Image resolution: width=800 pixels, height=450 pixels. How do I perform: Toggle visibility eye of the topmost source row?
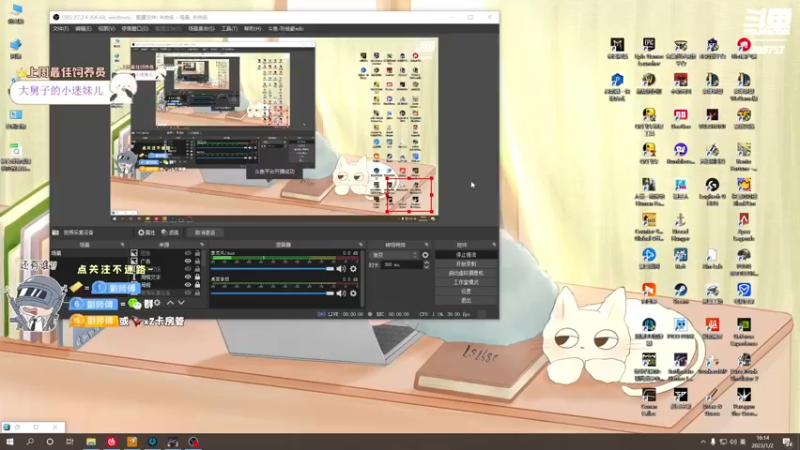[188, 253]
